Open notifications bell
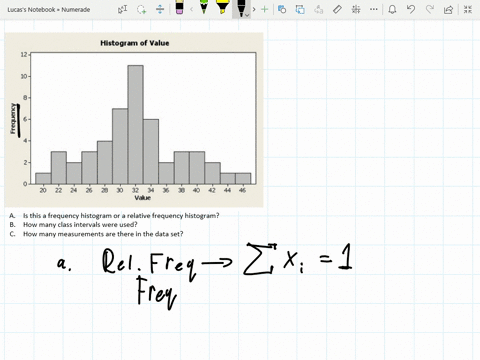 (392, 9)
